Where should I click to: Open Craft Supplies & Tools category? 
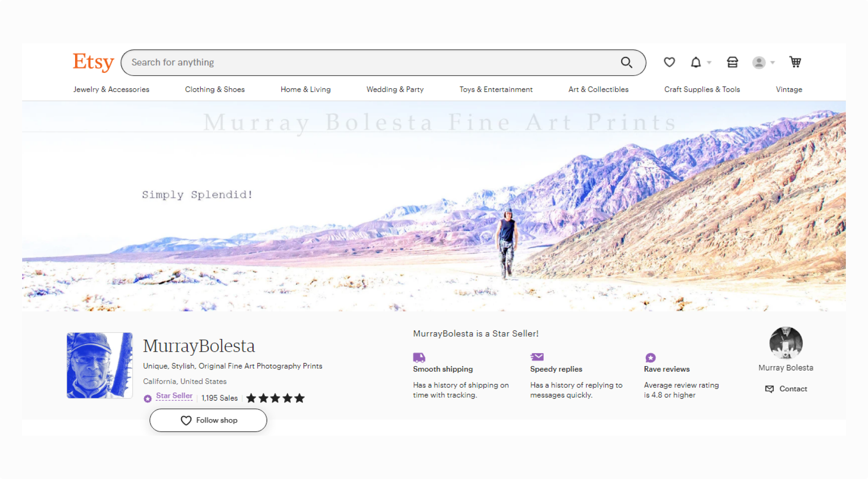point(702,89)
